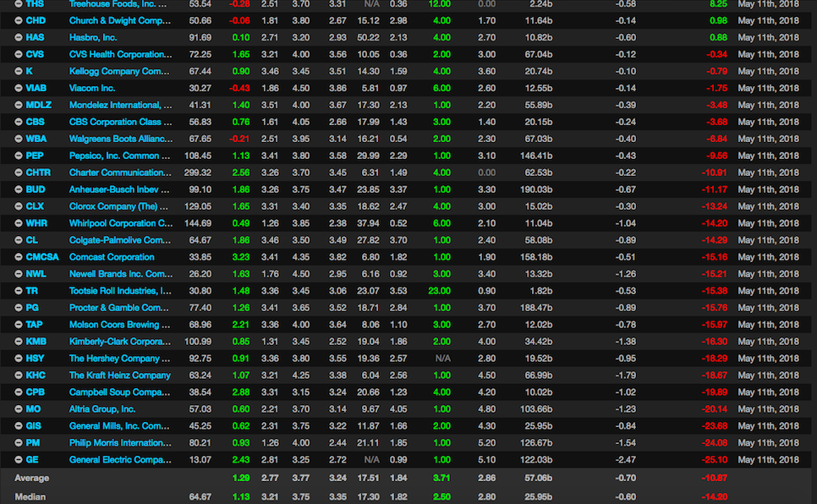Remove HSY row via minus icon

pyautogui.click(x=19, y=358)
